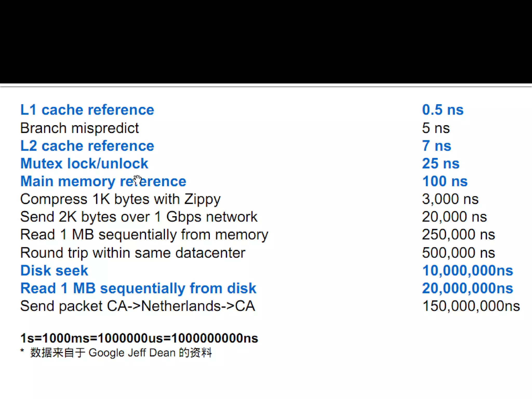This screenshot has width=532, height=399.
Task: Select the '10,000,000ns' disk seek value
Action: click(x=467, y=270)
